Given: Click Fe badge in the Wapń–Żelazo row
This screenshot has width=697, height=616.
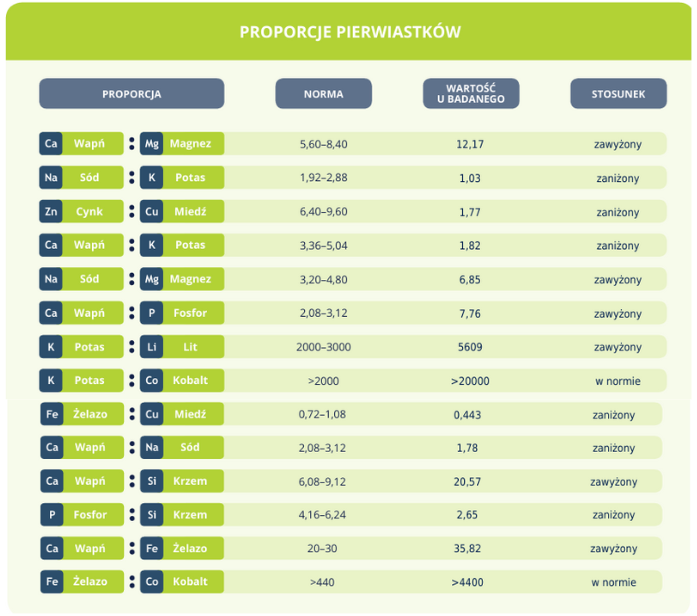Looking at the screenshot, I should tap(151, 548).
